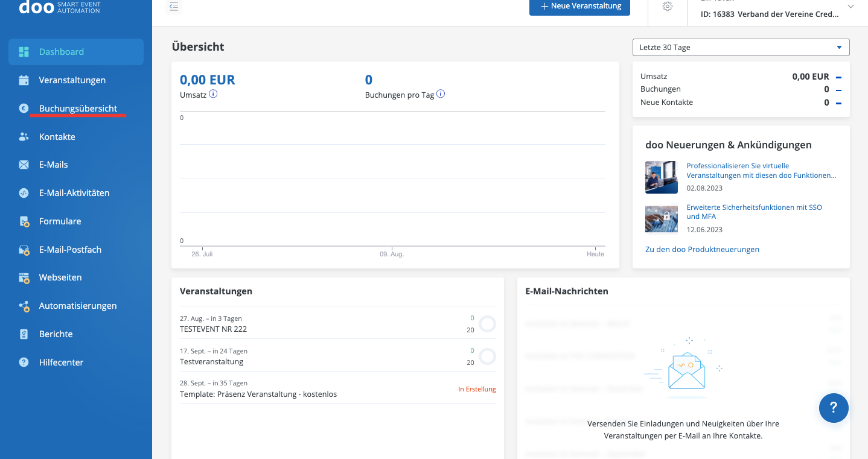Click the Veranstaltungen calendar icon
868x459 pixels.
[24, 80]
